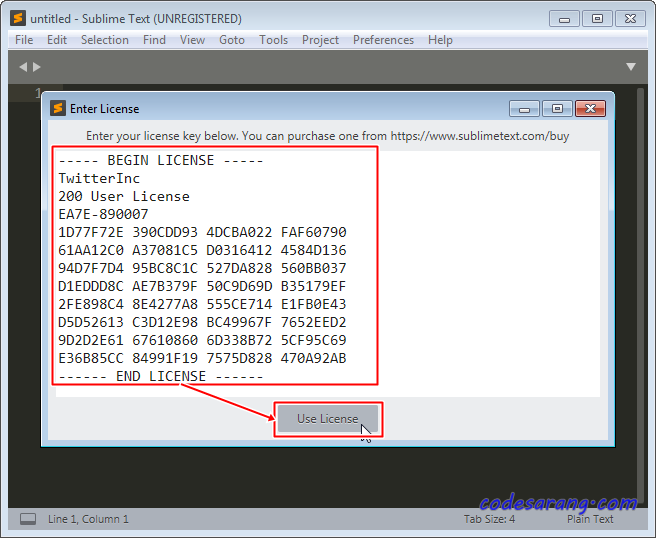Click the Sublime Text main window icon
This screenshot has height=538, width=656.
18,18
